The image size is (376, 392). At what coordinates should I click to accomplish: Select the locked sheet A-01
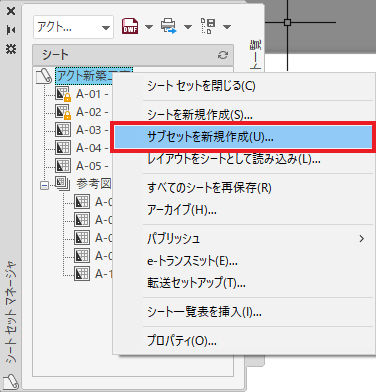click(x=92, y=94)
